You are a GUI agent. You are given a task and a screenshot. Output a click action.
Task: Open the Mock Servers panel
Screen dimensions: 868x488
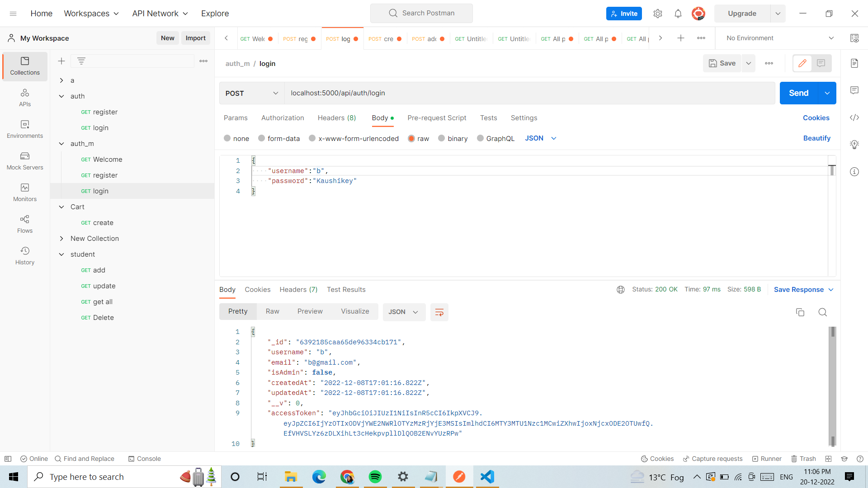tap(24, 161)
